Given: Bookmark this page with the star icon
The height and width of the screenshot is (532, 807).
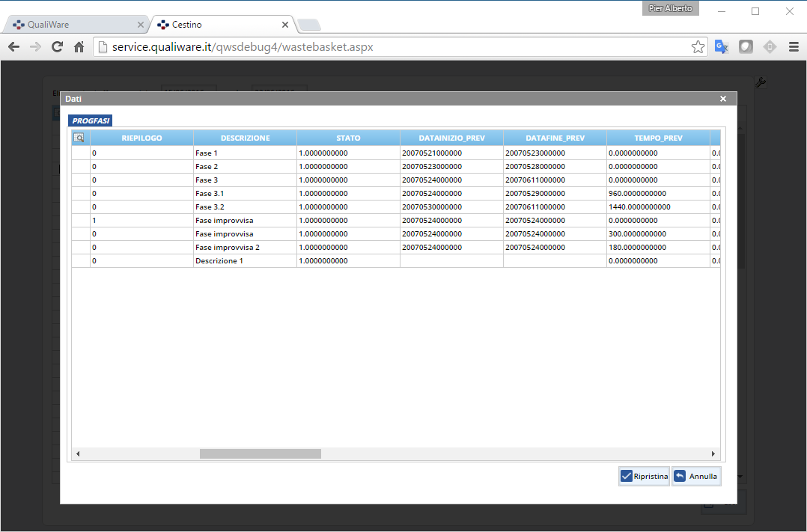Looking at the screenshot, I should pyautogui.click(x=698, y=47).
